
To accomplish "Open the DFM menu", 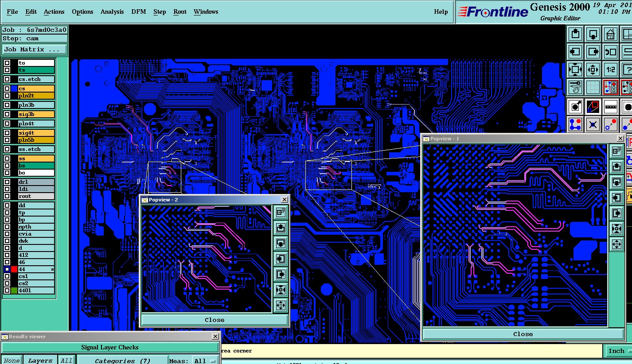I will pyautogui.click(x=139, y=12).
